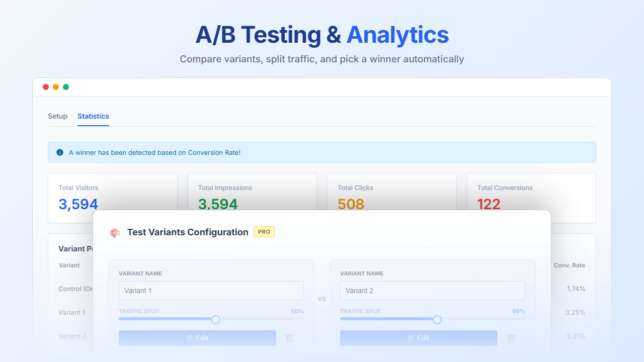The image size is (644, 362).
Task: Click the Variant 2 name input field
Action: click(433, 290)
